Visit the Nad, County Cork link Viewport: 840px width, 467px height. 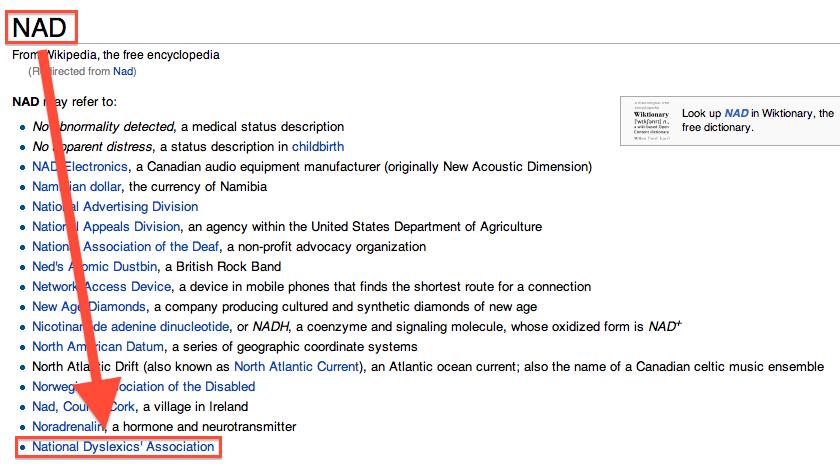point(84,406)
